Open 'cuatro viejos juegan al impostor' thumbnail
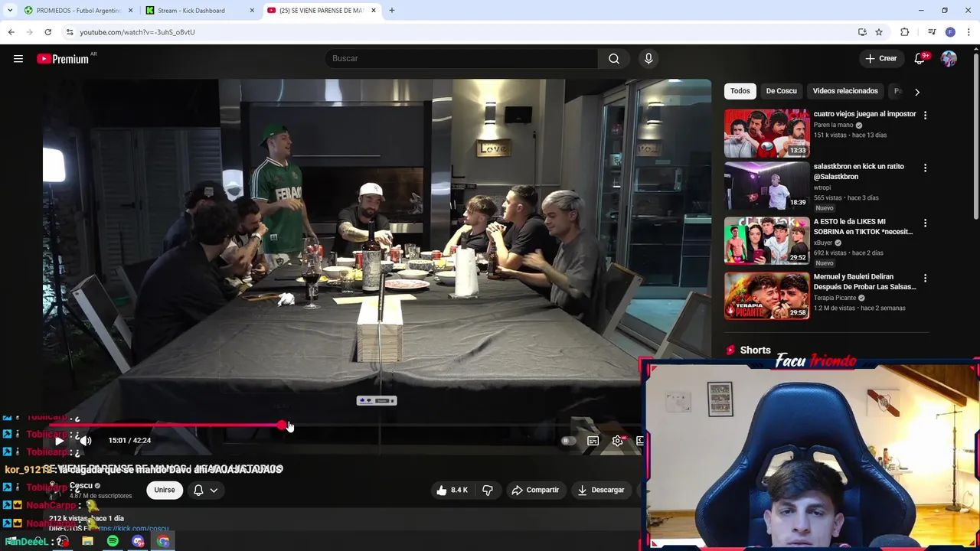Viewport: 980px width, 551px height. [x=766, y=132]
